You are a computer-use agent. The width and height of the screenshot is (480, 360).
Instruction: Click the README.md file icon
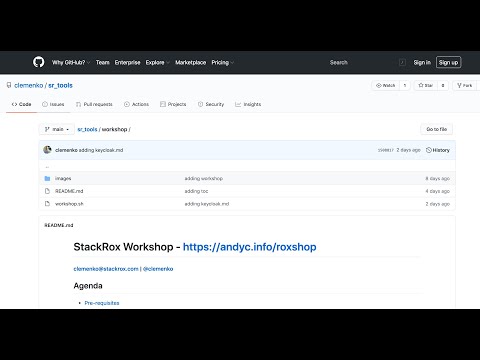[x=47, y=191]
